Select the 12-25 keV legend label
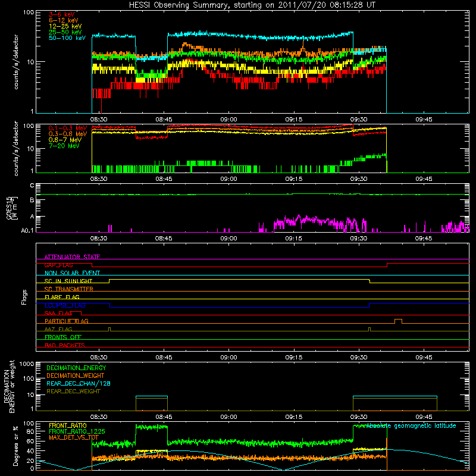The height and width of the screenshot is (476, 476). click(x=65, y=26)
